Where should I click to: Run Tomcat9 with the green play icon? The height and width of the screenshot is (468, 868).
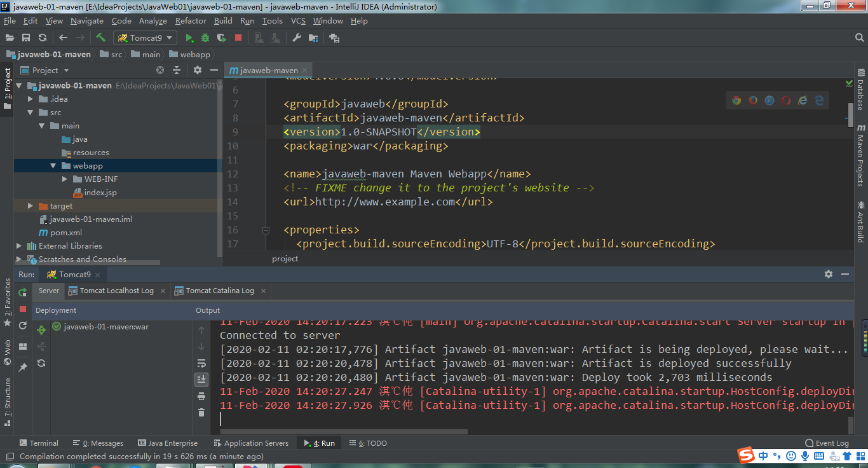(189, 38)
